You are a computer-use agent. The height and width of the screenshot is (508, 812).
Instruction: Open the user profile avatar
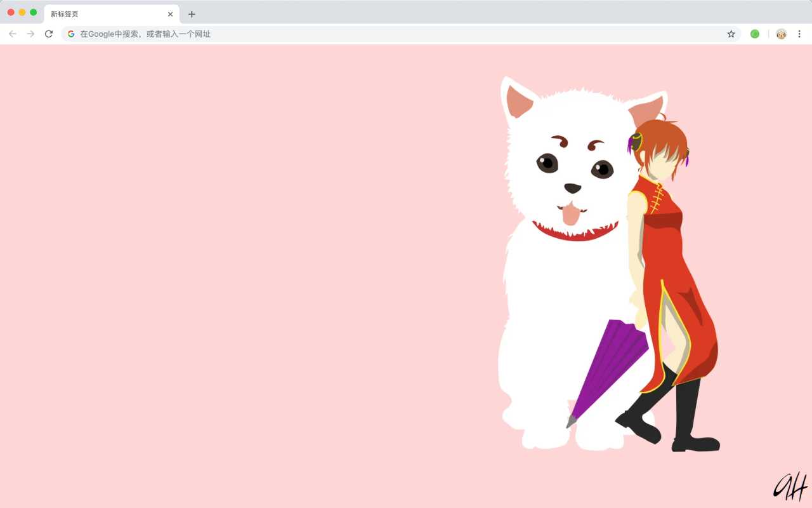(781, 34)
